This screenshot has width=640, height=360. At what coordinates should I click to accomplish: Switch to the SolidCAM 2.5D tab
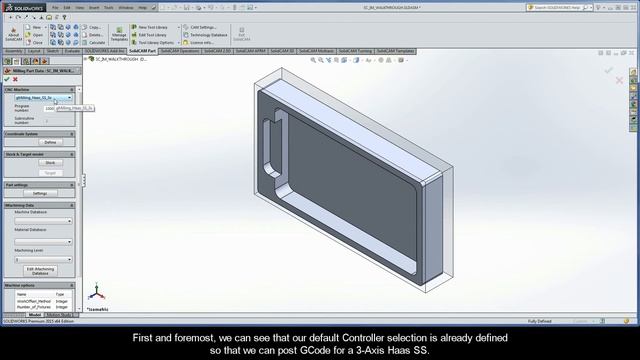pos(218,51)
